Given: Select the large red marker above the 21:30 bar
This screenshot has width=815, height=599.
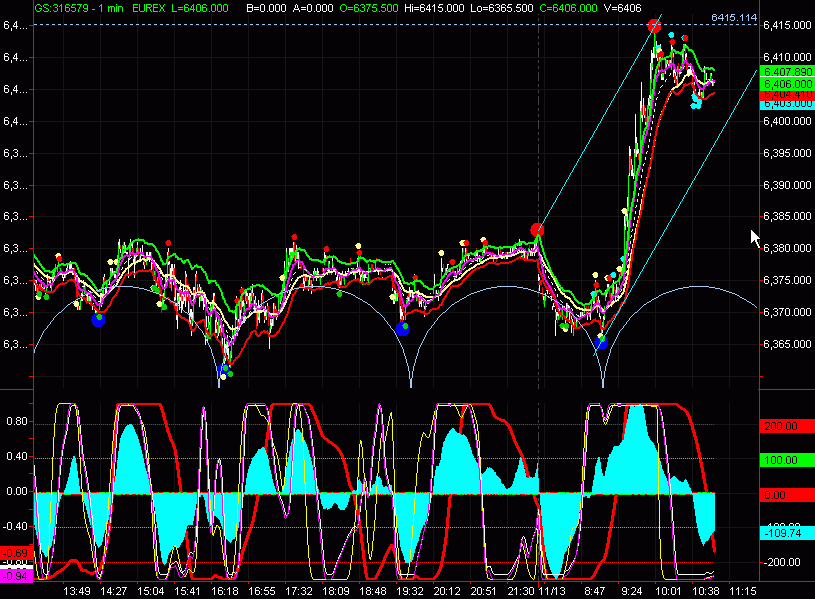Looking at the screenshot, I should [x=537, y=229].
